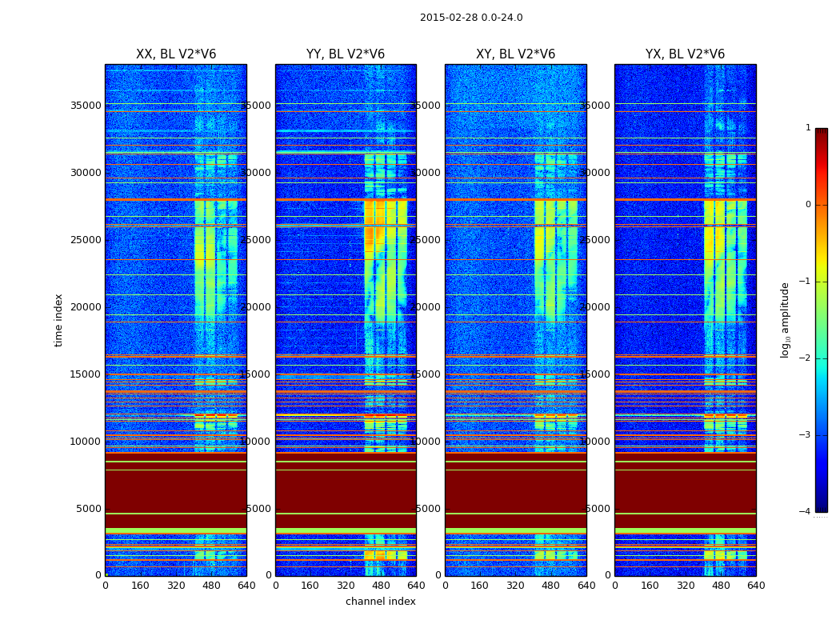Click the figure title 2015-02-28 0.0-24.0
The image size is (840, 640).
(470, 18)
